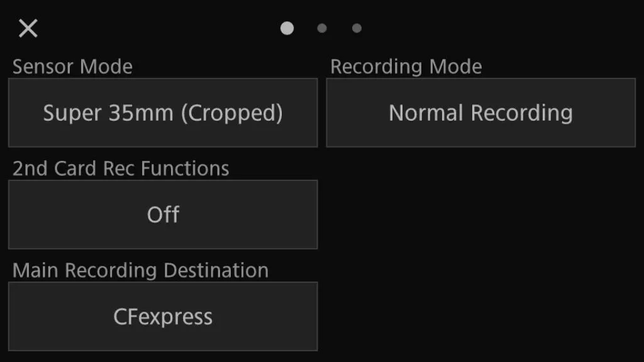Toggle 2nd card recording from Off
This screenshot has height=362, width=644.
pyautogui.click(x=163, y=215)
